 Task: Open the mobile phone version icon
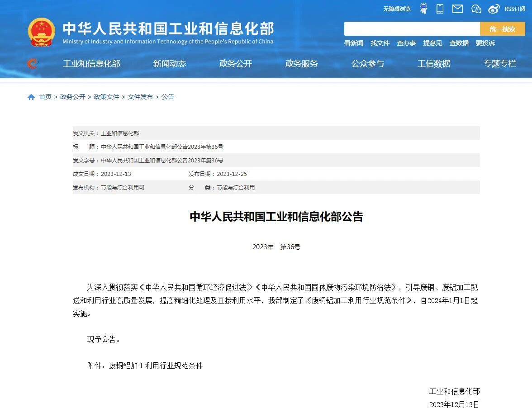(440, 9)
